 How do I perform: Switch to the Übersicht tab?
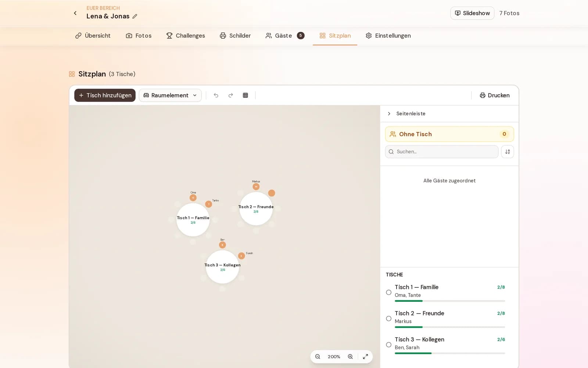tap(93, 36)
